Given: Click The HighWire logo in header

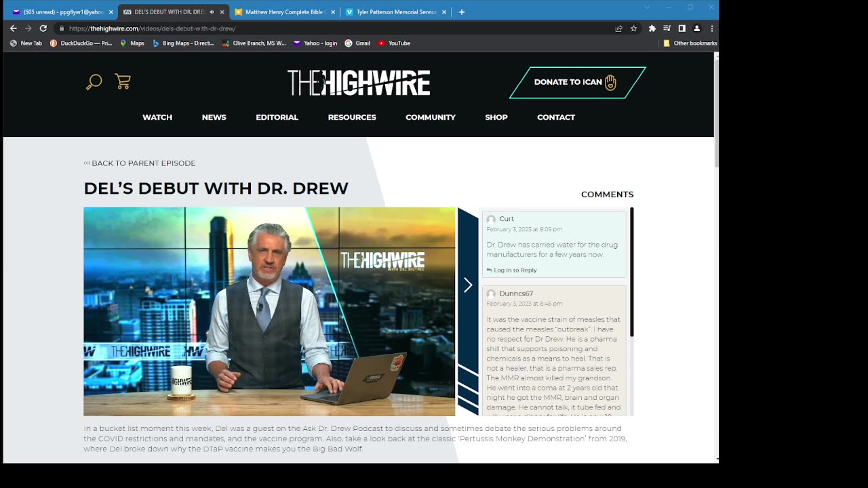Looking at the screenshot, I should click(x=359, y=83).
